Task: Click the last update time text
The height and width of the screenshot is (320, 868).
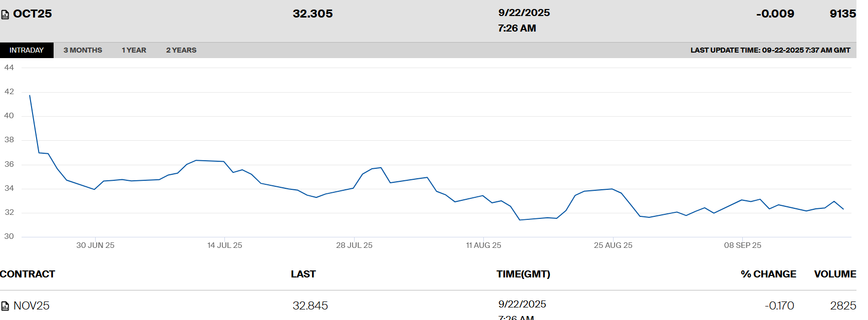Action: (x=770, y=50)
